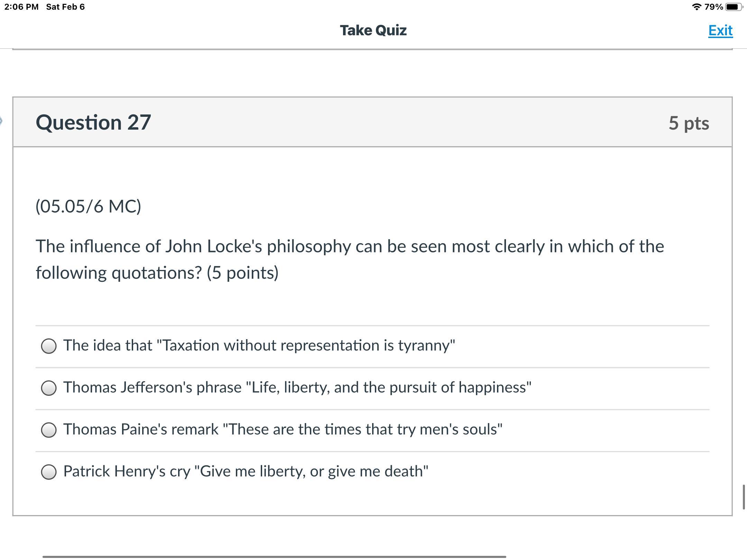The width and height of the screenshot is (747, 560).
Task: Select the "Taxation without representation" radio button
Action: pos(49,346)
